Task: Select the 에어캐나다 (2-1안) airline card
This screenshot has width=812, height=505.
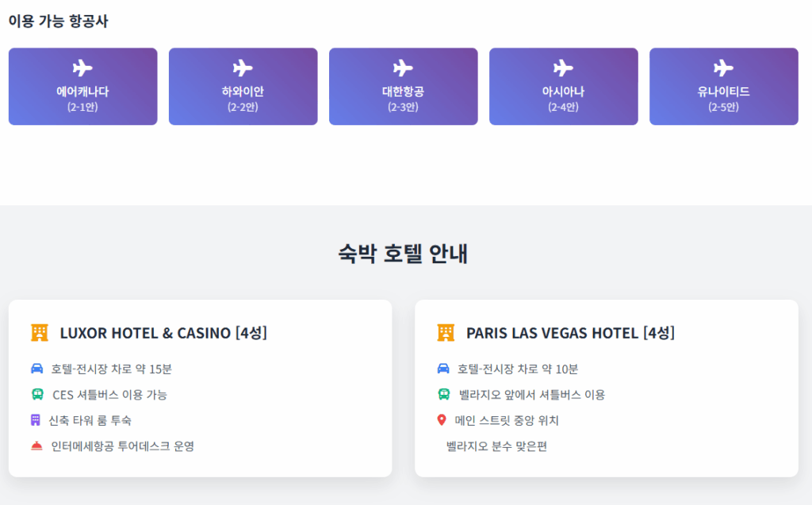Action: click(82, 86)
